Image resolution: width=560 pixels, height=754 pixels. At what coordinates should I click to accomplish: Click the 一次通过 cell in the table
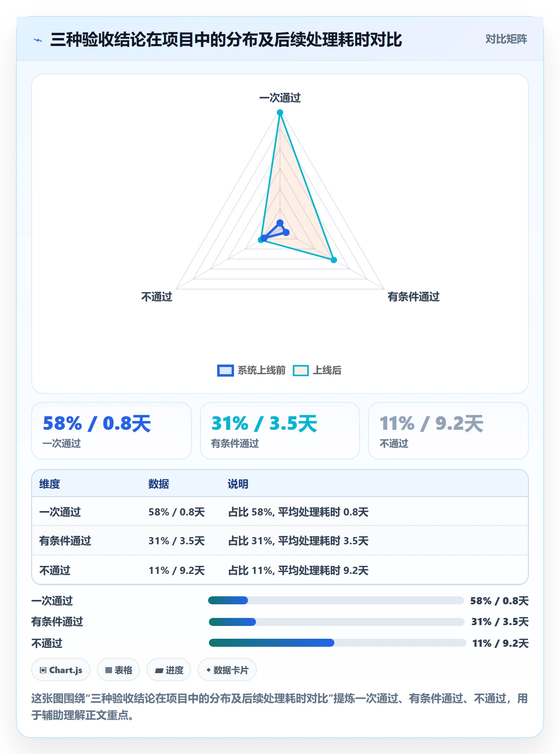click(x=60, y=512)
